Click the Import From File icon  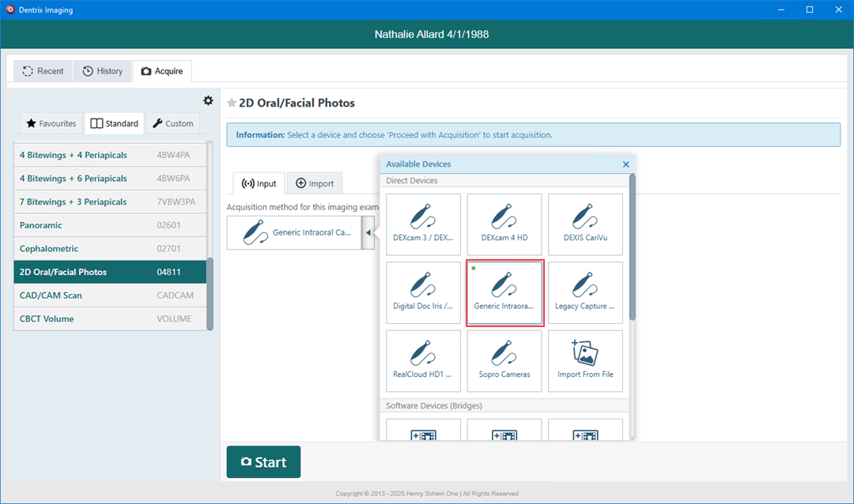(585, 360)
